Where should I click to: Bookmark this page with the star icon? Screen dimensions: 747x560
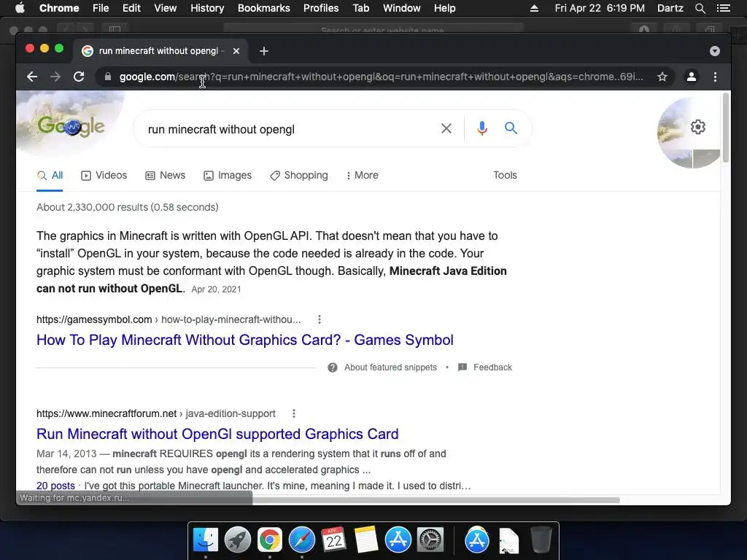662,77
